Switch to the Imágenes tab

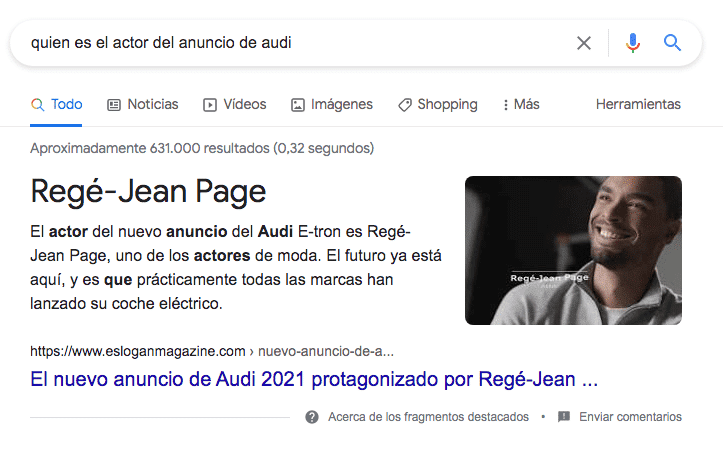(x=332, y=105)
